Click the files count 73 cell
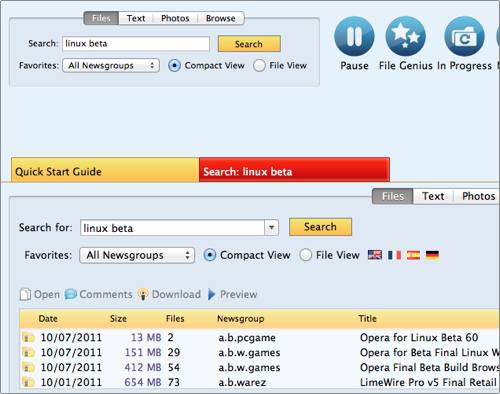The image size is (500, 394). coord(174,382)
